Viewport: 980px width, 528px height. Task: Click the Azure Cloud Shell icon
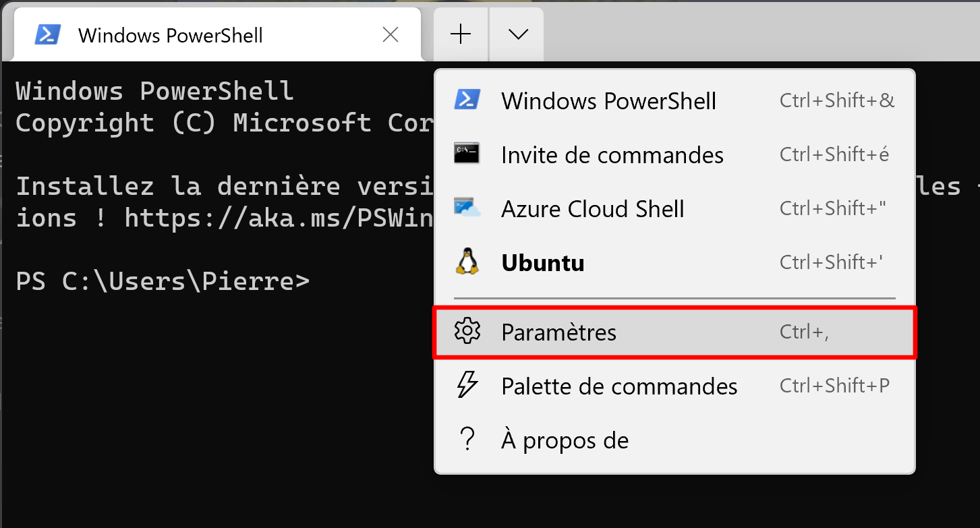pyautogui.click(x=467, y=208)
